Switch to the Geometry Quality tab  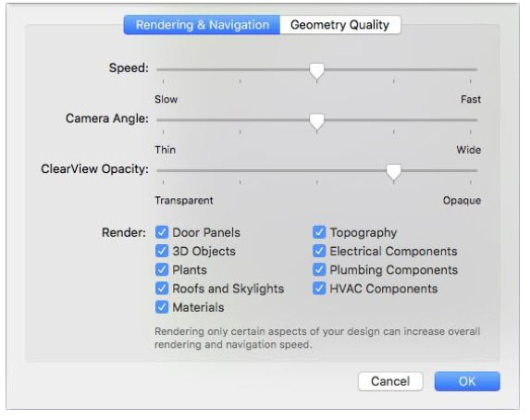click(x=340, y=25)
